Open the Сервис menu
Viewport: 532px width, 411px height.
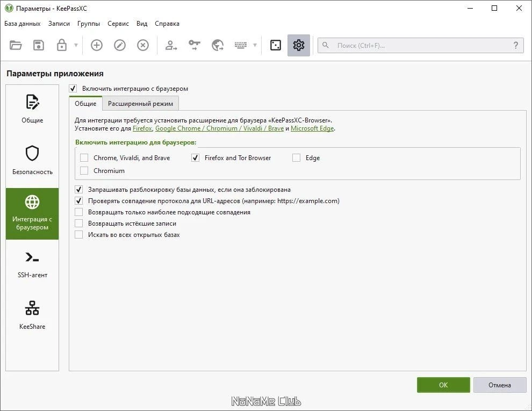coord(118,24)
